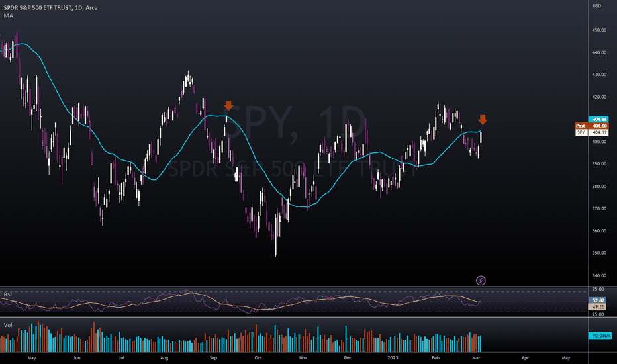Screen dimensions: 617x364
Task: Click the 420.00 price axis label
Action: (x=599, y=97)
